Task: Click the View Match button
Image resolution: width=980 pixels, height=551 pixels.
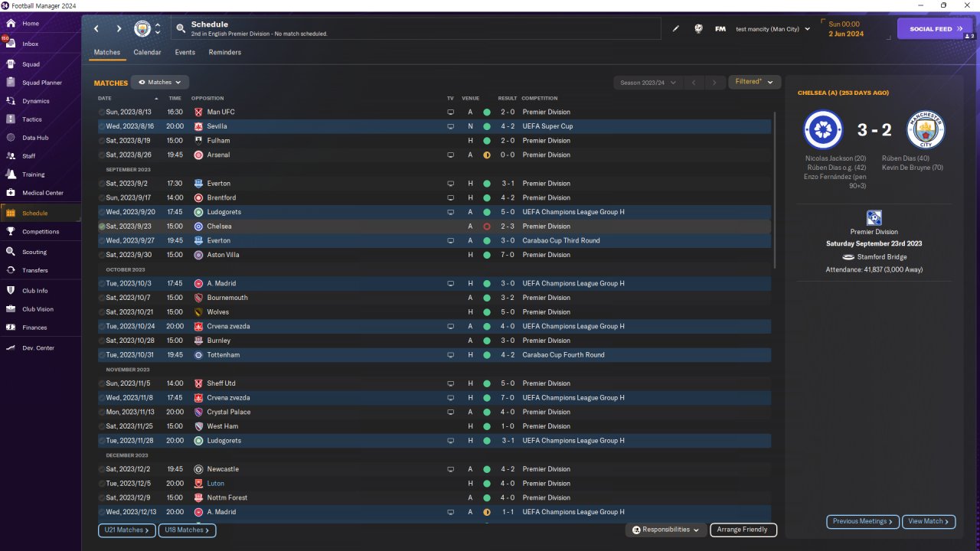Action: [x=929, y=521]
